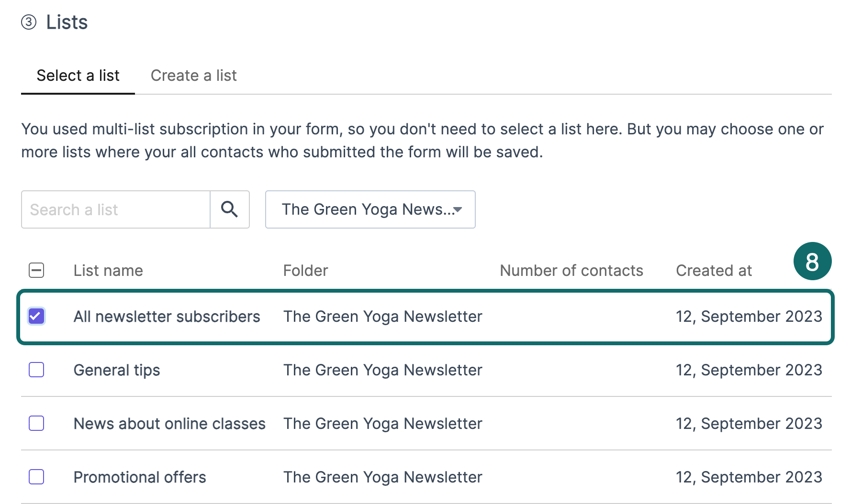Open the Select a list tab
The image size is (851, 504).
(78, 76)
